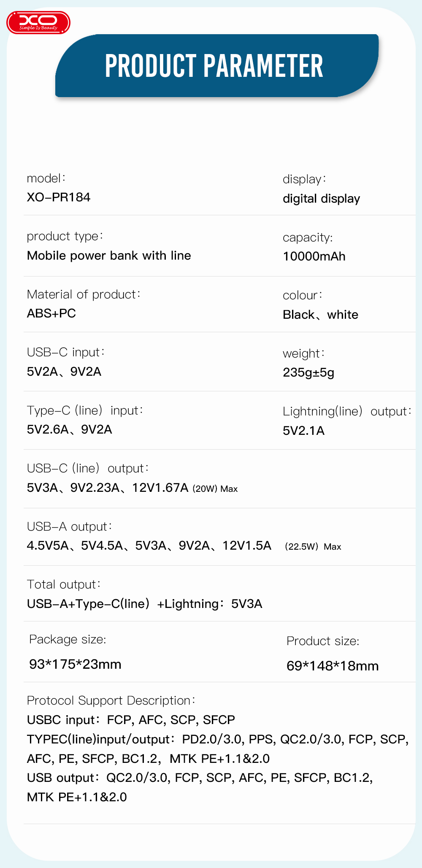Click the (22.5W) Max label

[313, 547]
